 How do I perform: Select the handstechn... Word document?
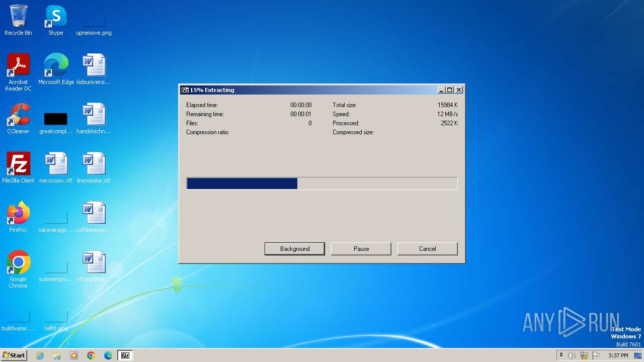point(94,119)
